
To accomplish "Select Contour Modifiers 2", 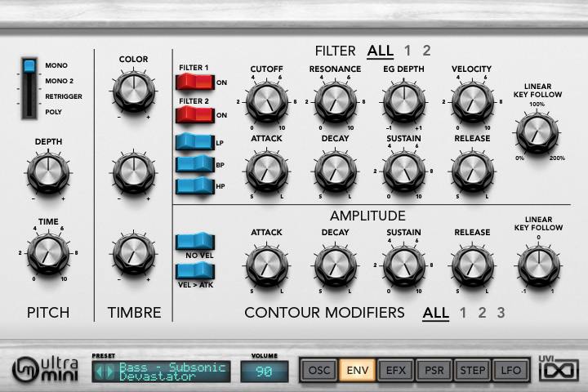I will (x=482, y=313).
